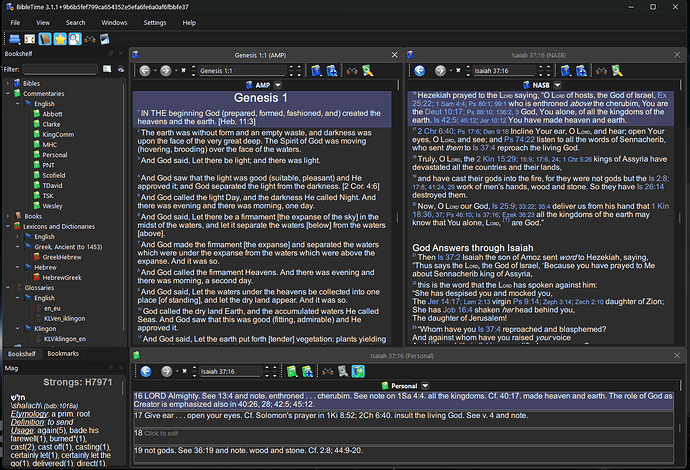This screenshot has height=470, width=690.
Task: Open work chooser green book in Personal window
Action: click(x=291, y=371)
